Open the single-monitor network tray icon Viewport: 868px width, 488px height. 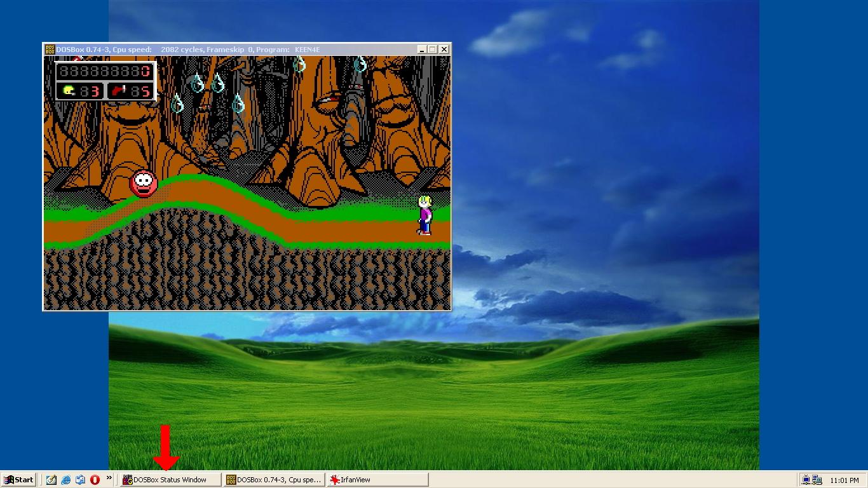tap(806, 480)
